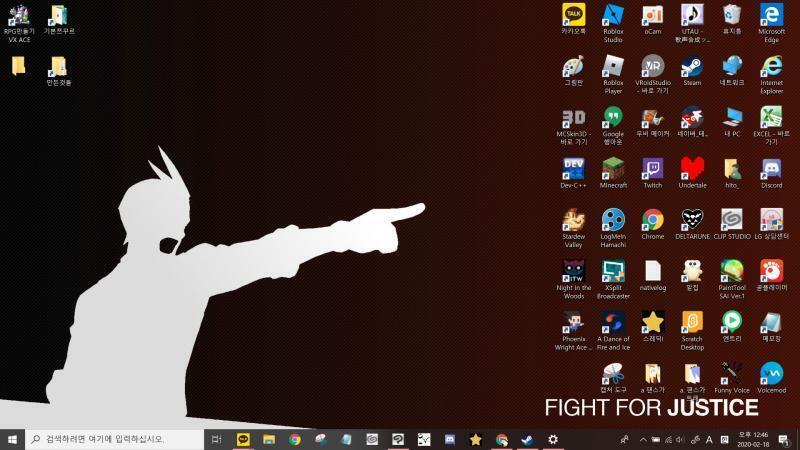Launch the Roblox Studio desktop shortcut
The width and height of the screenshot is (800, 450).
pyautogui.click(x=613, y=23)
